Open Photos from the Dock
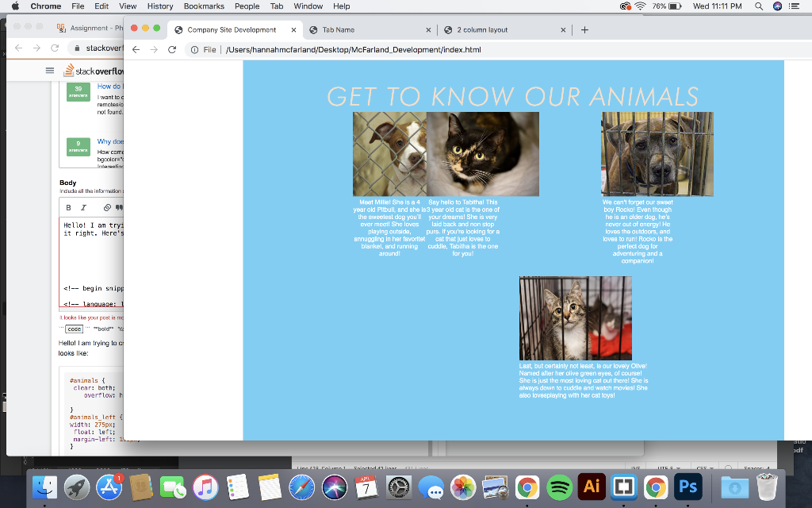812x508 pixels. pos(463,487)
